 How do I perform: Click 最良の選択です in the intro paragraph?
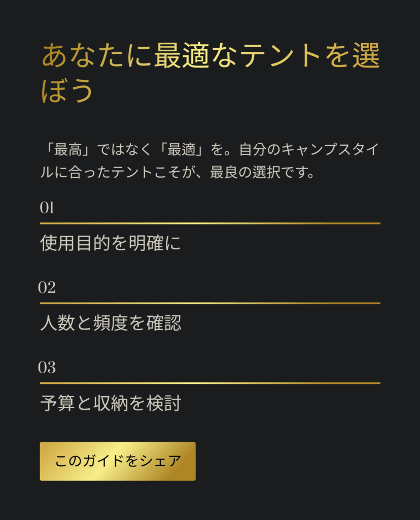(x=263, y=172)
